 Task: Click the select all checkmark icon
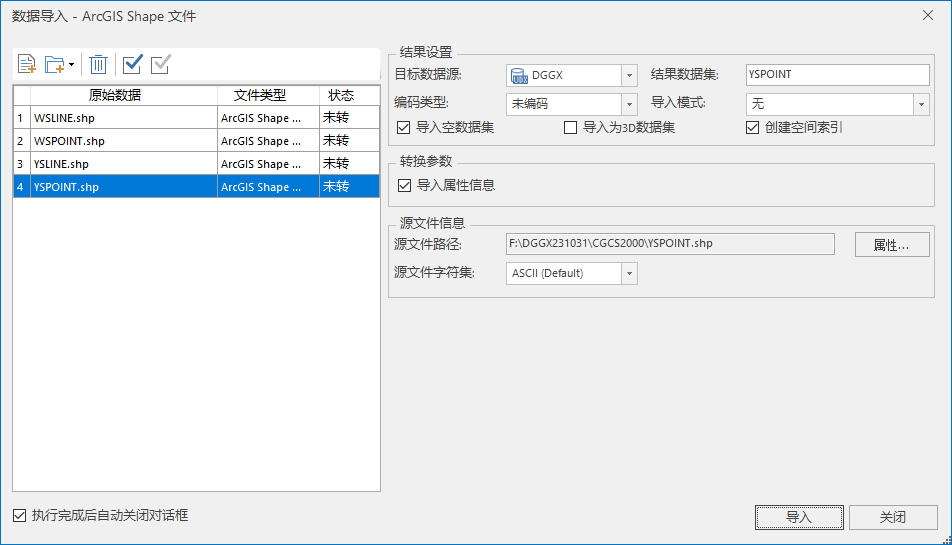[132, 65]
